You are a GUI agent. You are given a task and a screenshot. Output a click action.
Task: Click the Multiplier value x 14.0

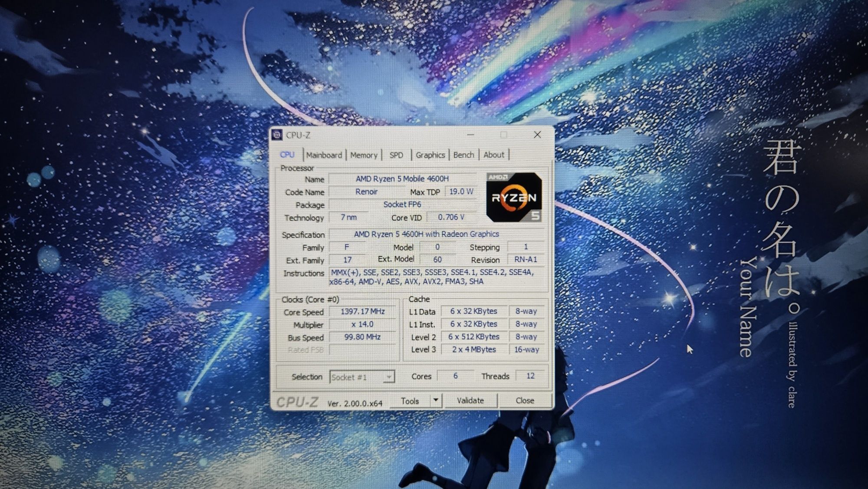362,324
